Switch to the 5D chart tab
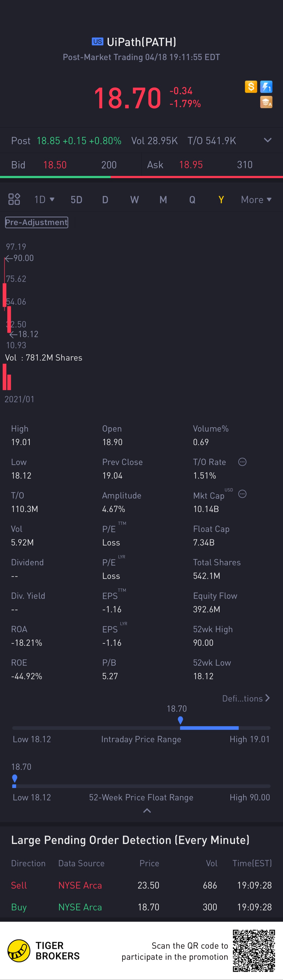 tap(76, 200)
